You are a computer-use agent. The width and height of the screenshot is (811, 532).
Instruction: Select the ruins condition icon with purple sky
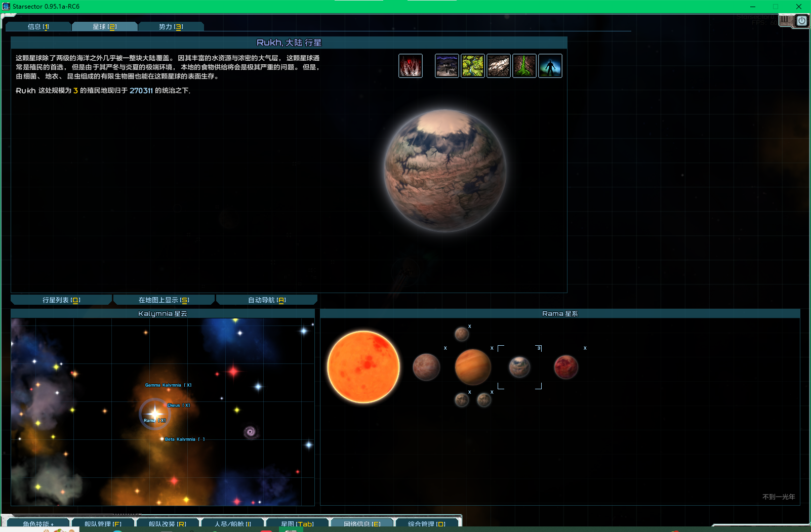tap(447, 66)
